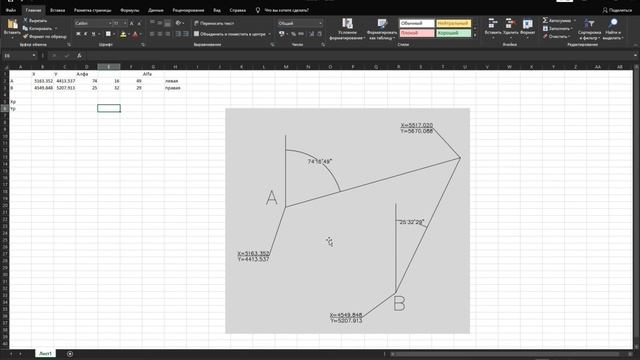Viewport: 640px width, 360px height.
Task: Add a new sheet with plus icon
Action: pyautogui.click(x=70, y=353)
